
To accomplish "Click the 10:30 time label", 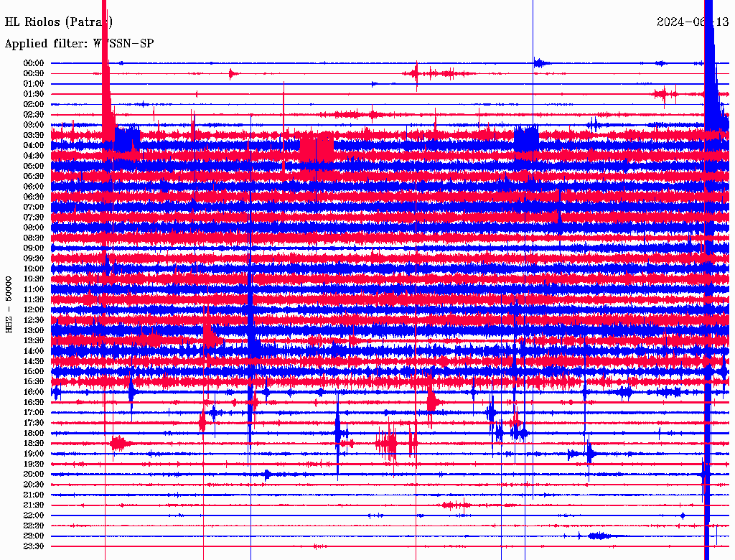I will [x=34, y=279].
